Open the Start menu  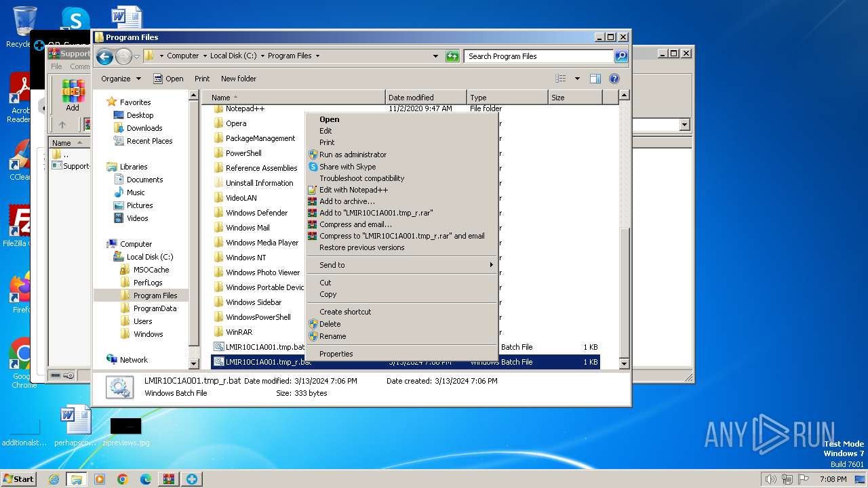click(x=18, y=479)
